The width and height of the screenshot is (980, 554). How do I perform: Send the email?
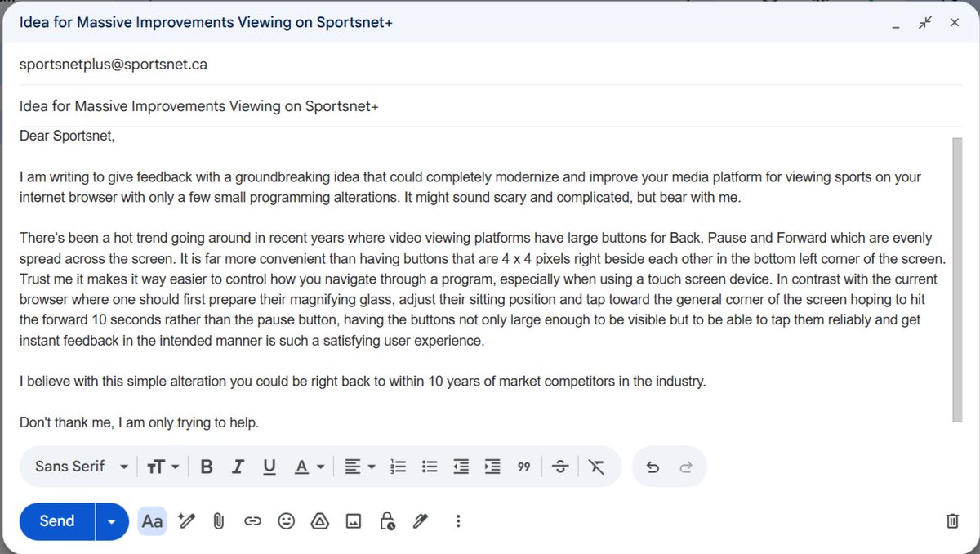tap(57, 521)
